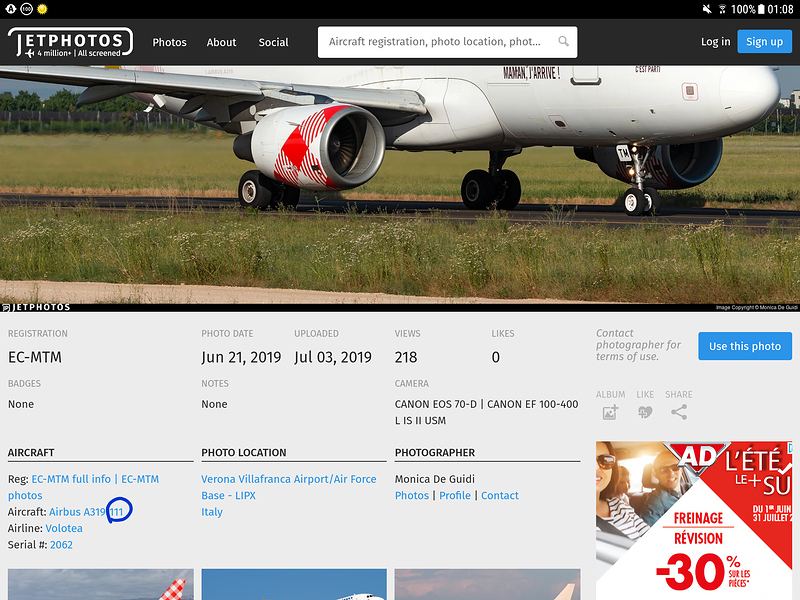The width and height of the screenshot is (800, 600).
Task: Open EC-MTM full info link
Action: (71, 479)
